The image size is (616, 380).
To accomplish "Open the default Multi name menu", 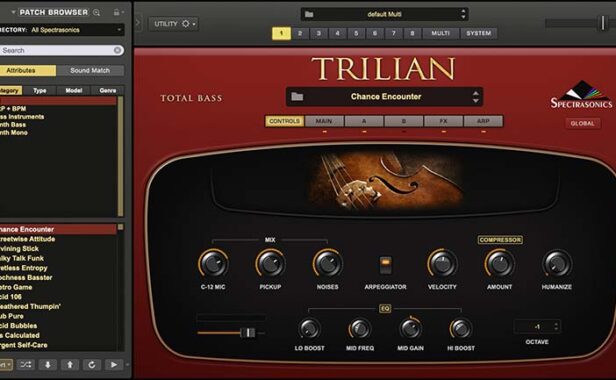I will pyautogui.click(x=384, y=14).
